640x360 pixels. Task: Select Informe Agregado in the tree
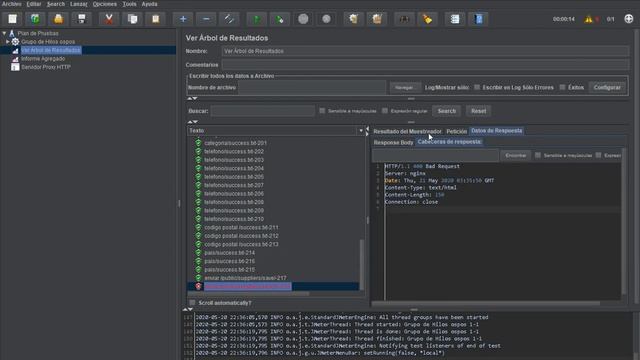click(x=43, y=59)
